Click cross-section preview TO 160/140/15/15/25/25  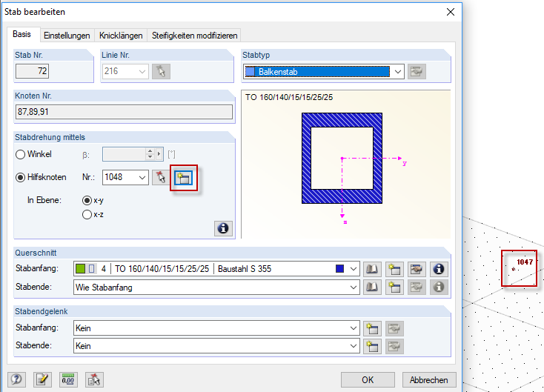click(x=346, y=164)
